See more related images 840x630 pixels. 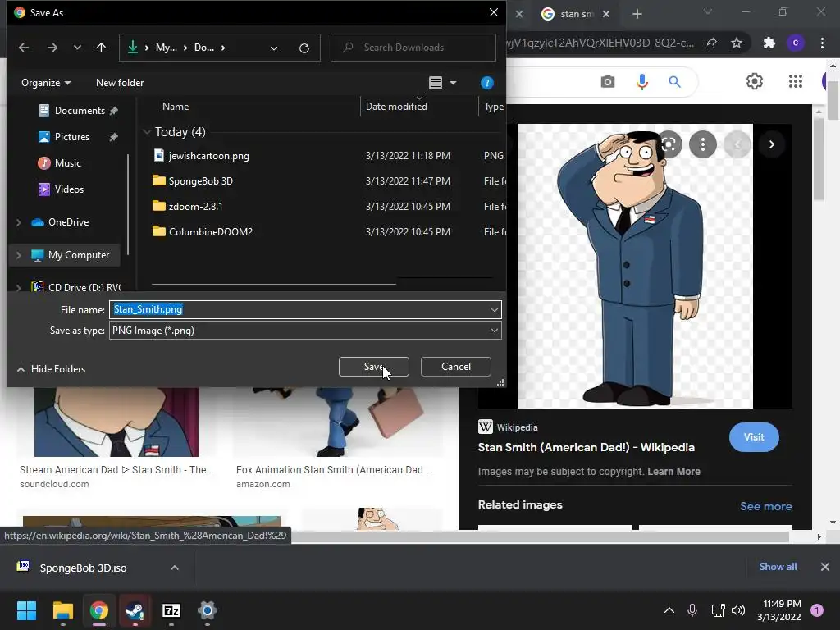click(765, 506)
